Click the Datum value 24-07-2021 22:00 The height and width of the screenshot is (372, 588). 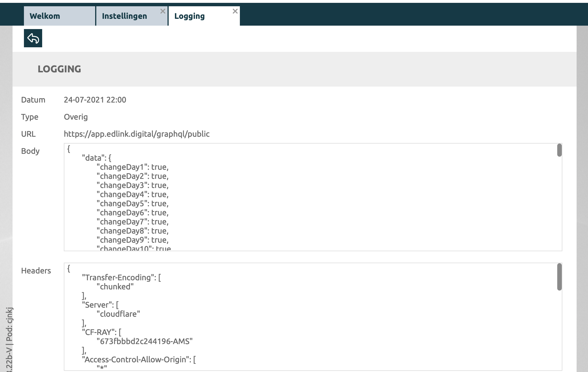pos(95,100)
